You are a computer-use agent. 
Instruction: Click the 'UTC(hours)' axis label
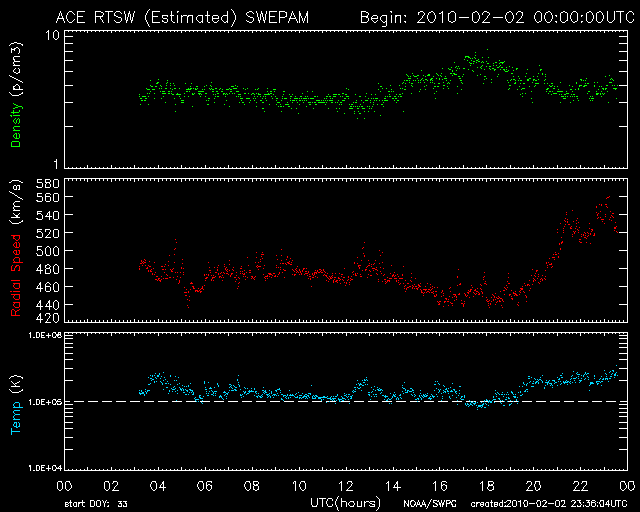(345, 503)
